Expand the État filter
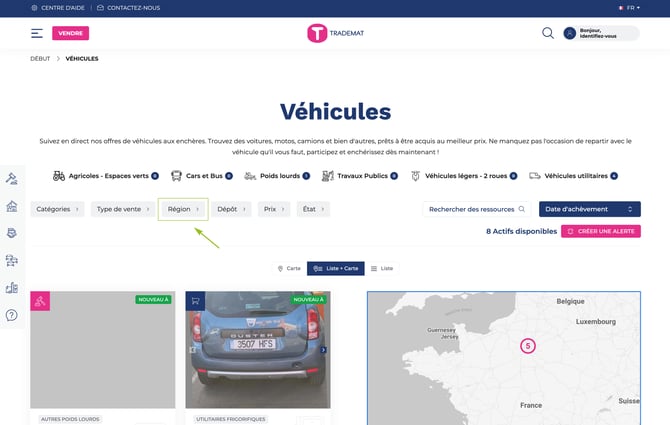 point(313,209)
